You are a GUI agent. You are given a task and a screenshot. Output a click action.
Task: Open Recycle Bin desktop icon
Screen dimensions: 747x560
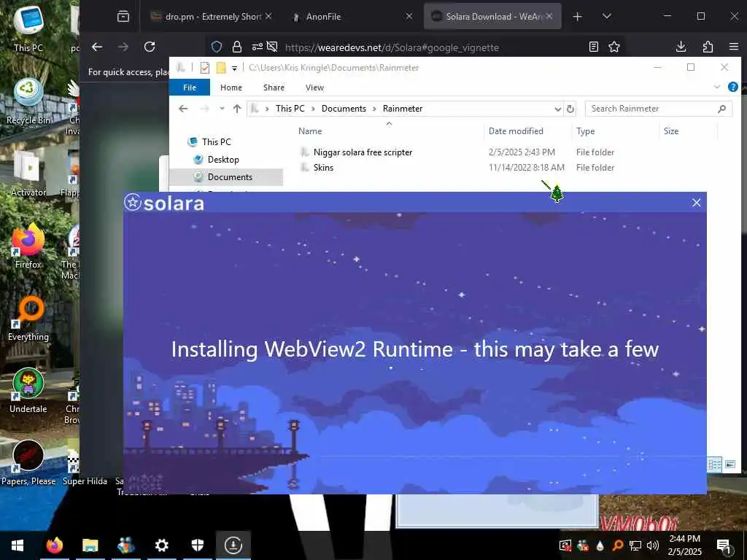(28, 102)
